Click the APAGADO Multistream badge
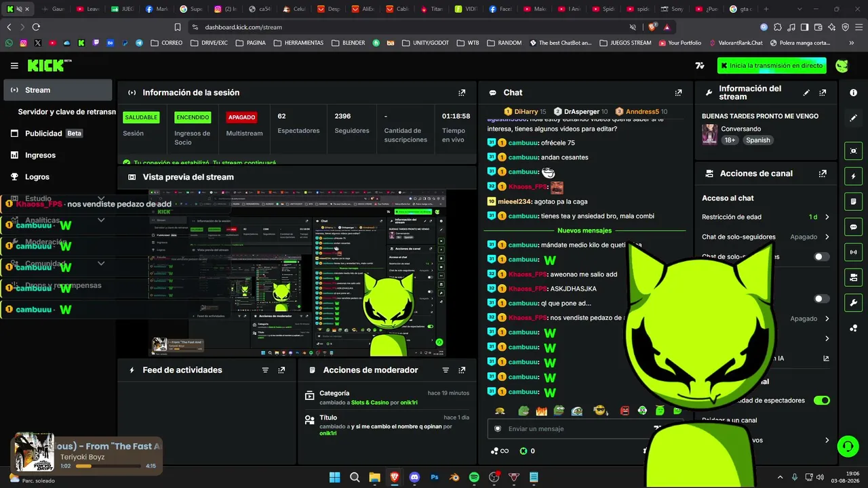Screen dimensions: 868x488 [241, 117]
